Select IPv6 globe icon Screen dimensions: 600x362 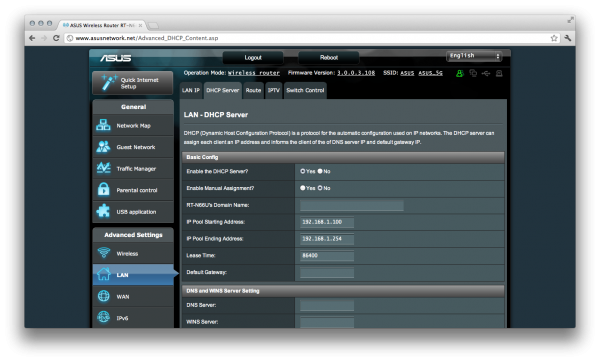103,317
